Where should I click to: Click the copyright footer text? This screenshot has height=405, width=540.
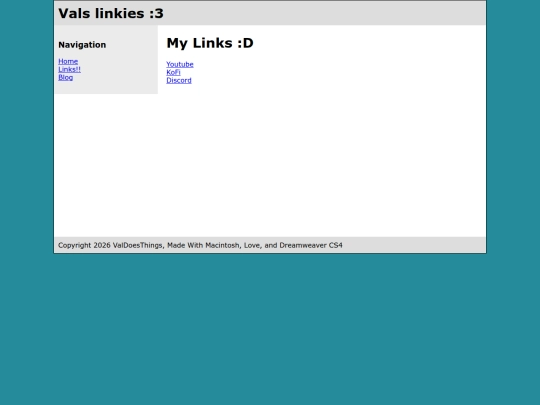200,245
